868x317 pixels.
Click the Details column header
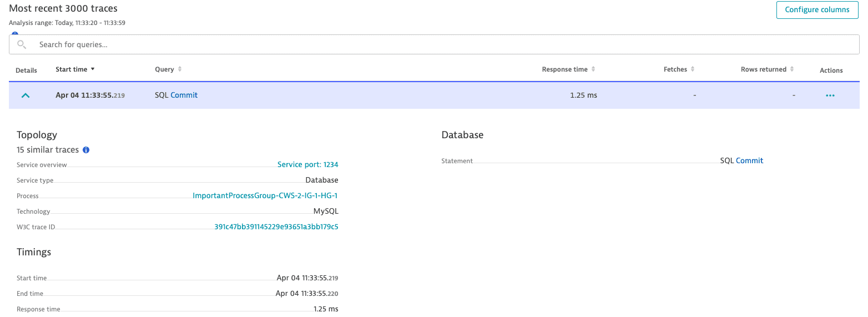tap(26, 71)
